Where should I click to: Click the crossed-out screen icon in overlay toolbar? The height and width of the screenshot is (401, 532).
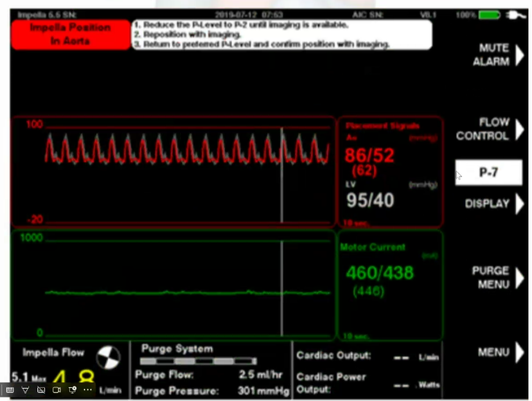point(41,390)
